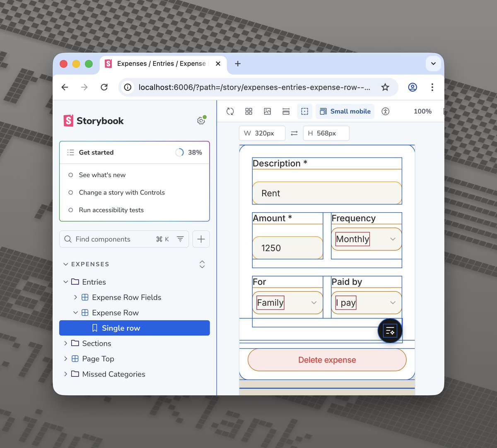This screenshot has width=497, height=448.
Task: Reload the browser page
Action: click(104, 87)
